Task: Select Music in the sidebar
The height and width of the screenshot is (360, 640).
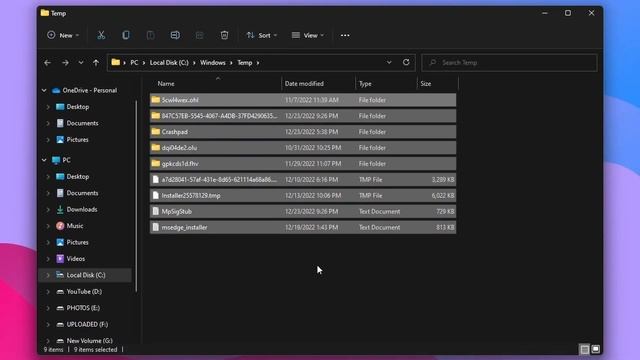Action: pyautogui.click(x=75, y=226)
